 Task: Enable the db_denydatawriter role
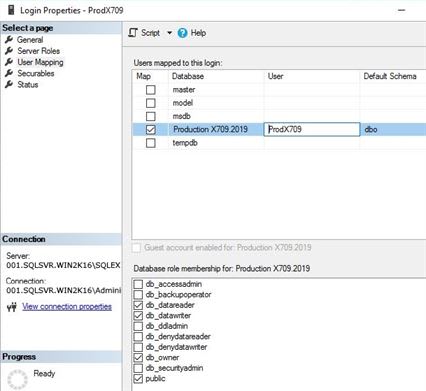point(138,347)
